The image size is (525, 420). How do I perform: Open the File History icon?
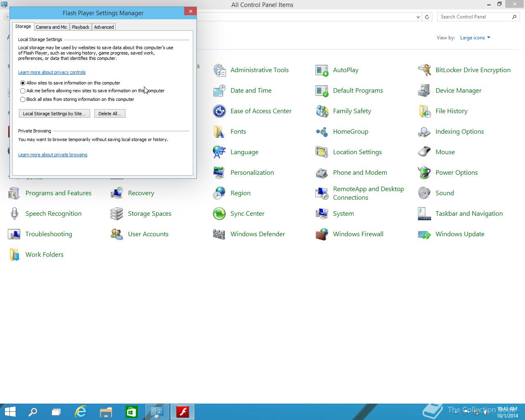425,111
